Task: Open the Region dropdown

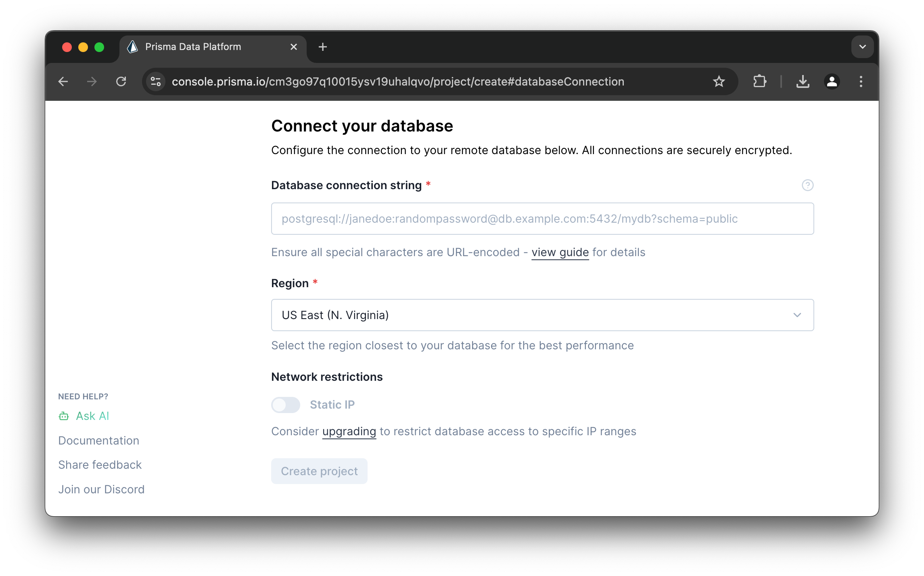Action: click(542, 315)
